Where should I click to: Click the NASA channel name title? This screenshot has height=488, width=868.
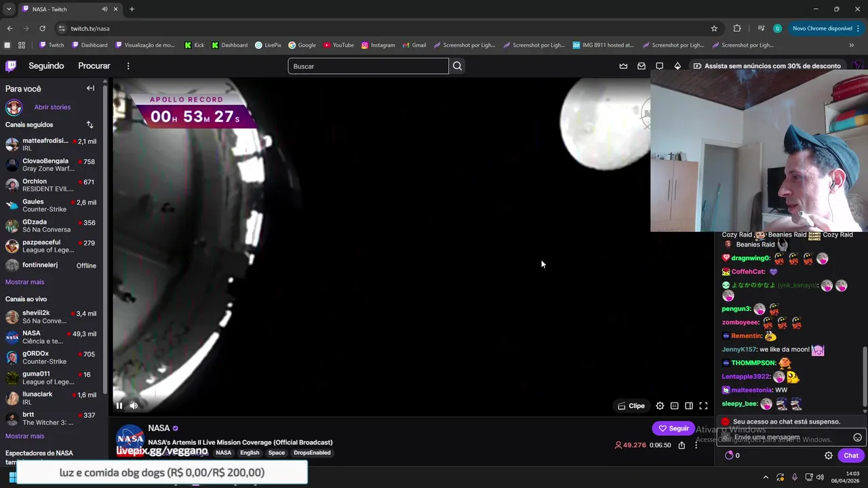[x=159, y=428]
